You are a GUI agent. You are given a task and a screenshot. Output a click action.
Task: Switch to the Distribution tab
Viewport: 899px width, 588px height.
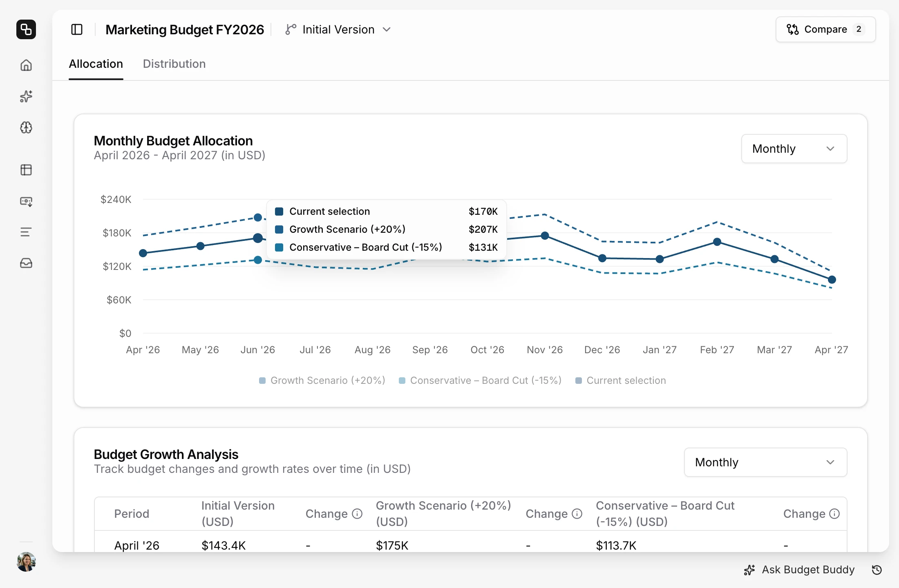coord(174,64)
